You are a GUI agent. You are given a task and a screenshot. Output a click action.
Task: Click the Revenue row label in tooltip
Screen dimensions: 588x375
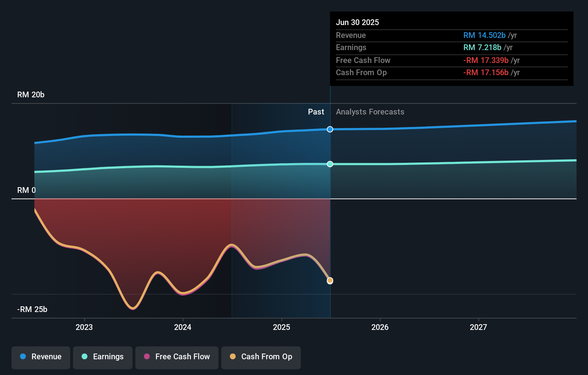(x=351, y=35)
